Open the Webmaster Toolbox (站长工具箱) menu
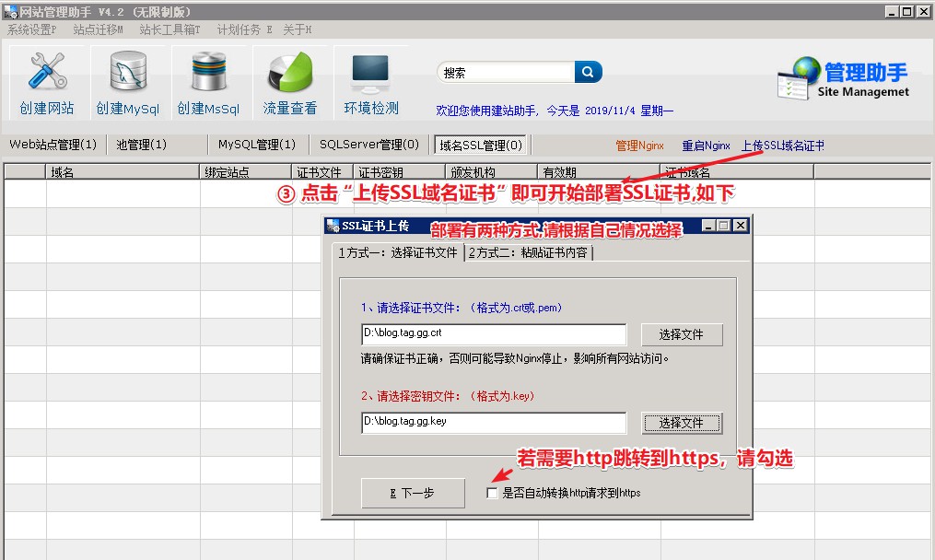Screen dimensions: 935x560 point(169,29)
